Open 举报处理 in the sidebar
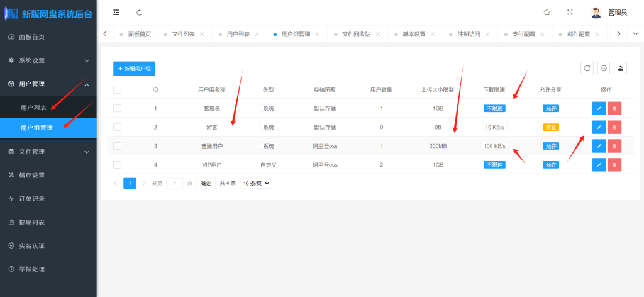644x297 pixels. tap(48, 269)
